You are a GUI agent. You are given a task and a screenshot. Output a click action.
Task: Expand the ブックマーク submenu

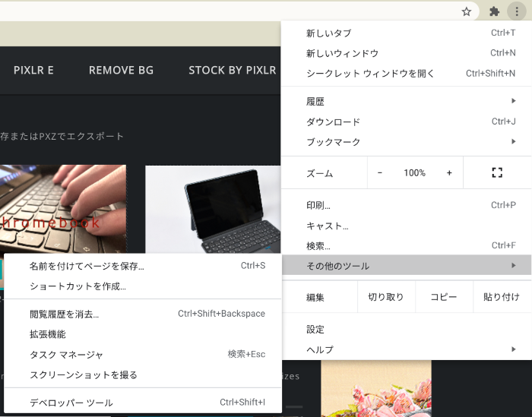click(407, 142)
